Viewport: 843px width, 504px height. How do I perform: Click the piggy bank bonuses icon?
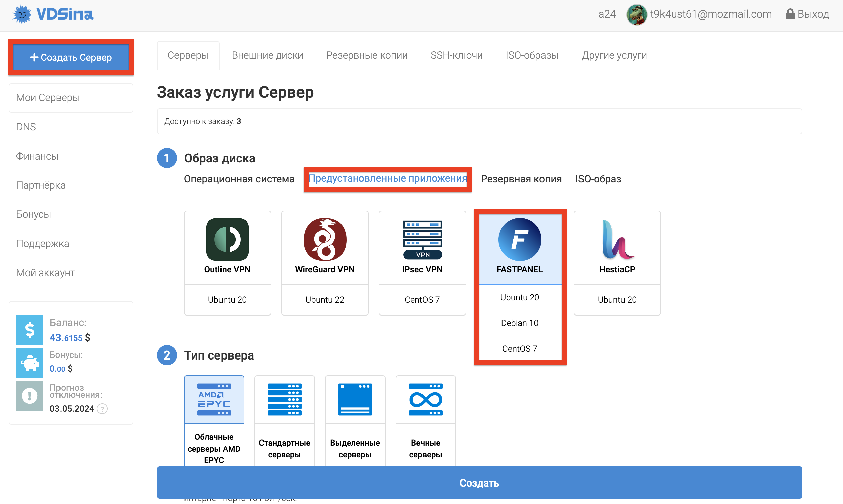point(30,363)
